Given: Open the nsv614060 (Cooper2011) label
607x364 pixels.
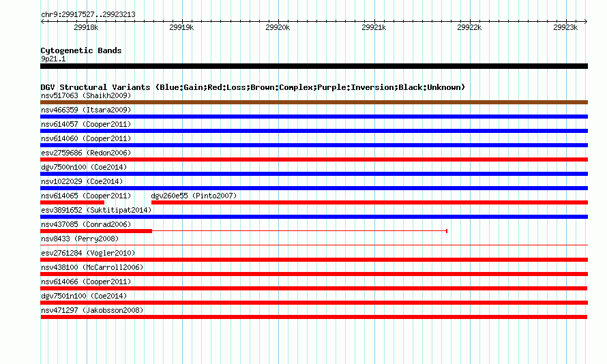Looking at the screenshot, I should tap(86, 138).
